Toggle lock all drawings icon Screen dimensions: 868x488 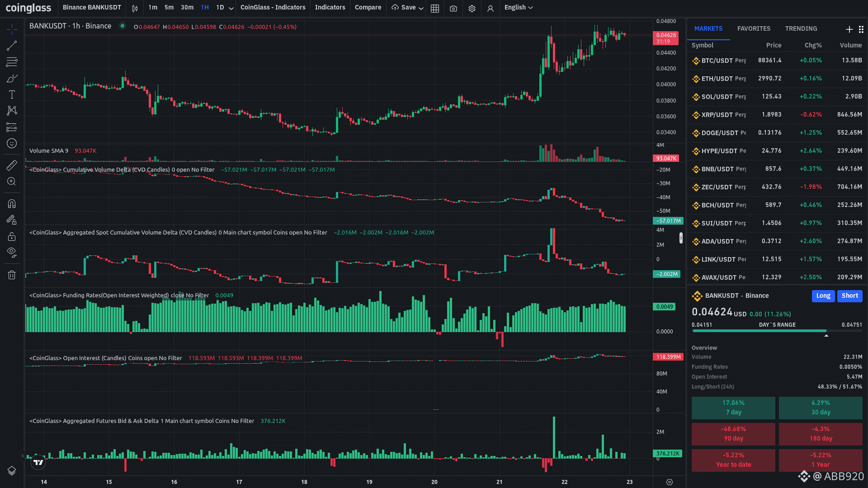(x=12, y=237)
